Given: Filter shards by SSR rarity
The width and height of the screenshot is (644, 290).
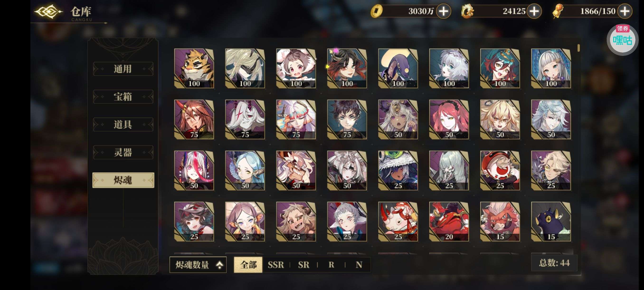Looking at the screenshot, I should coord(276,265).
